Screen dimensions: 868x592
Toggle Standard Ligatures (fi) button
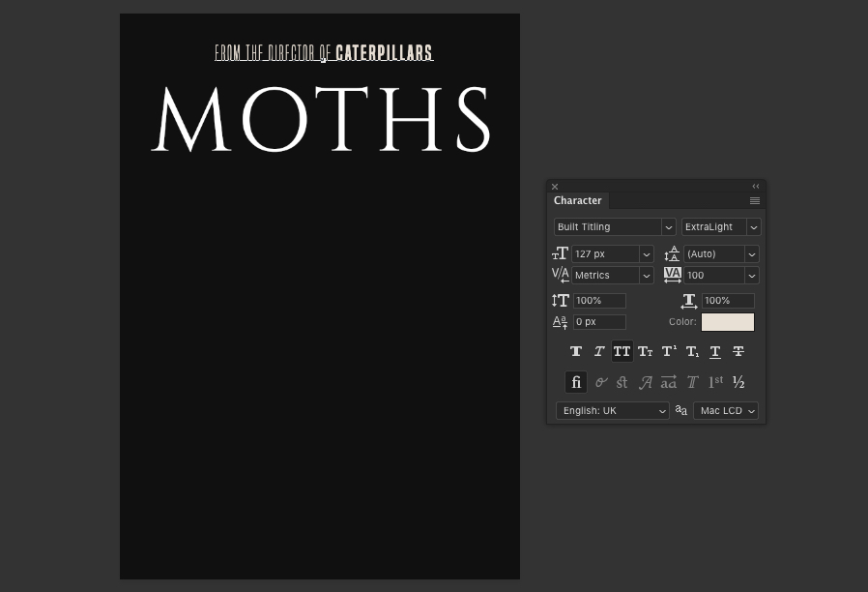576,382
